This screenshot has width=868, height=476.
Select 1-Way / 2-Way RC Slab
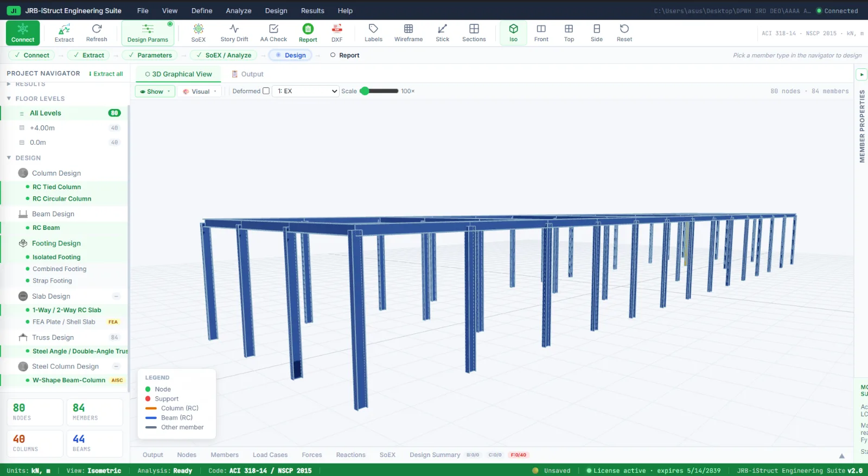(67, 310)
